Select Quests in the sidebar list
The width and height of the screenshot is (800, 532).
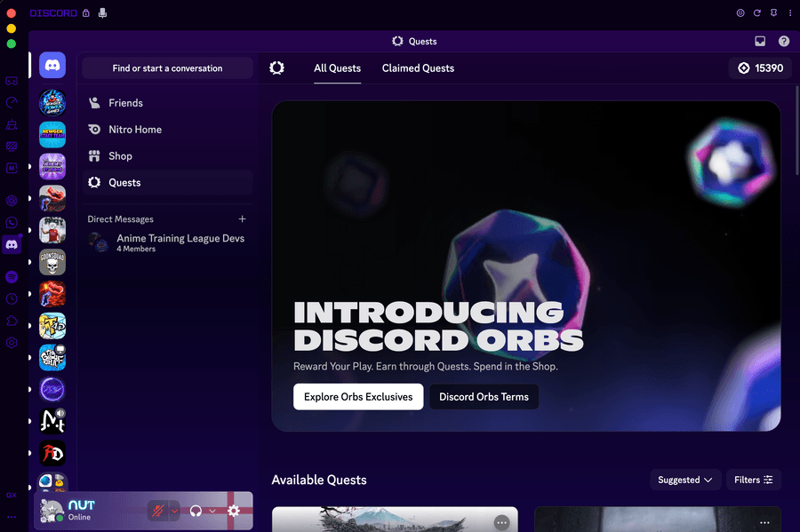pyautogui.click(x=167, y=182)
